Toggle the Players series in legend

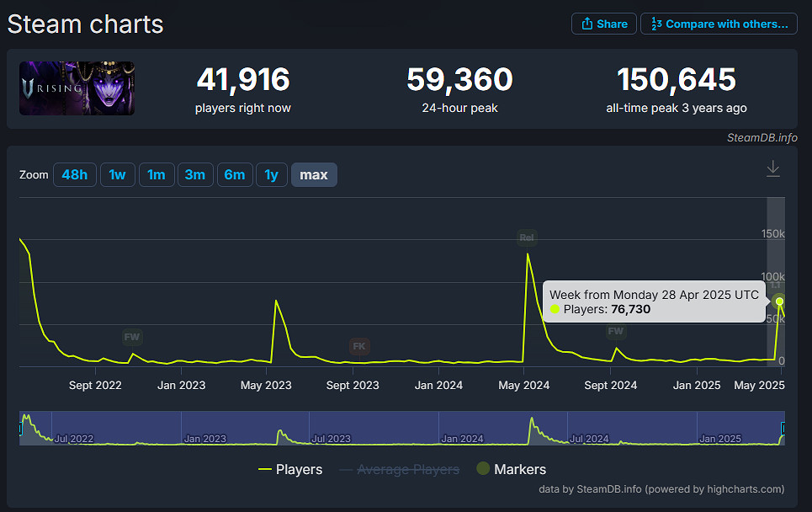tap(290, 469)
